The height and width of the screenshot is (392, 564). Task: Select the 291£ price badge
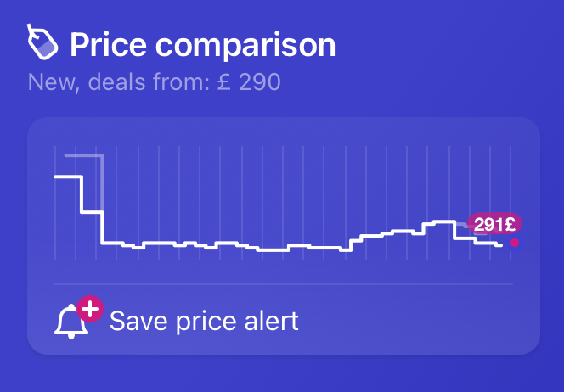[494, 224]
